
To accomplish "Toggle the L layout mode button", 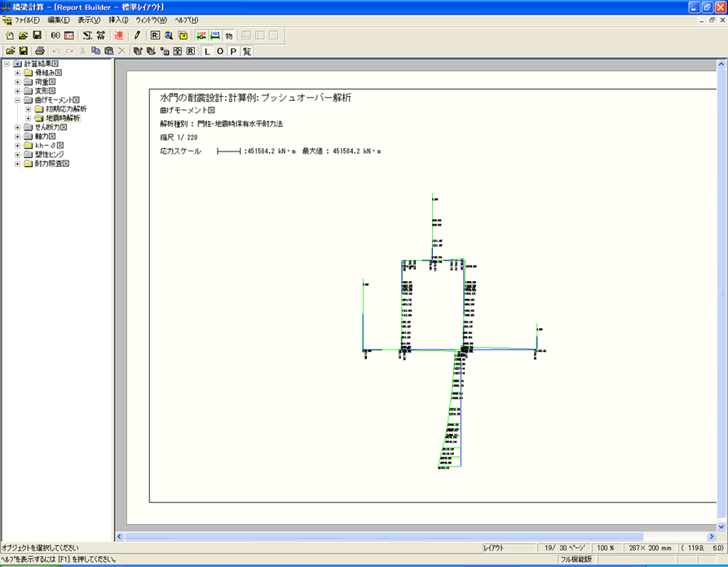I will coord(208,51).
